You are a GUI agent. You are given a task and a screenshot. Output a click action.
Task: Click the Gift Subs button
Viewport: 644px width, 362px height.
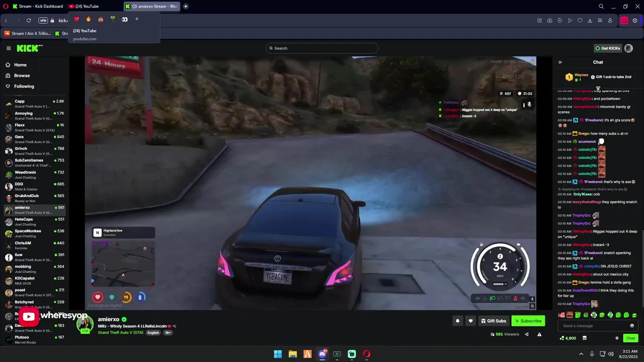coord(493,321)
